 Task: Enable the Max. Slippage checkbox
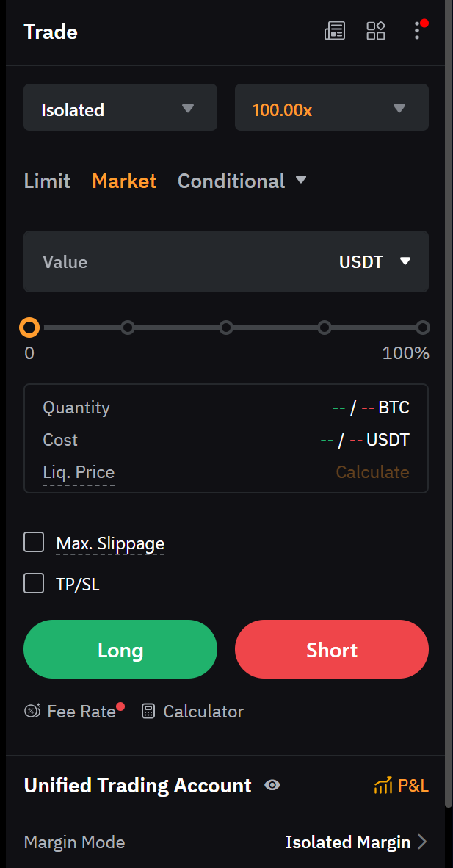tap(34, 542)
